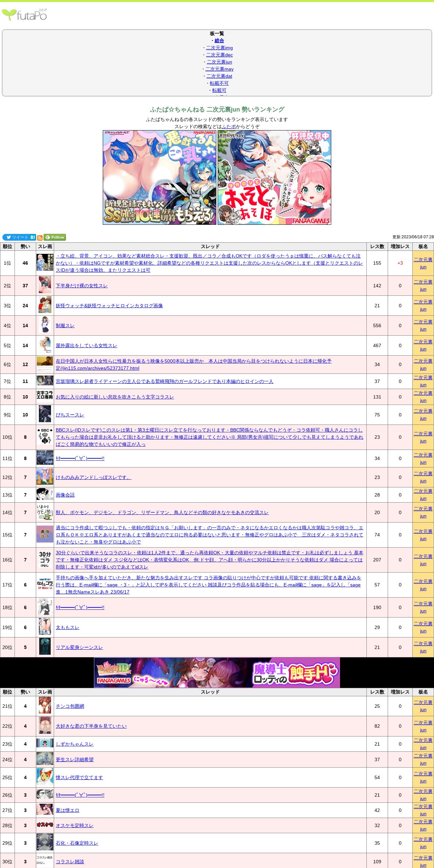The width and height of the screenshot is (434, 868).
Task: Follow the ふたポ link in the description
Action: [x=229, y=126]
